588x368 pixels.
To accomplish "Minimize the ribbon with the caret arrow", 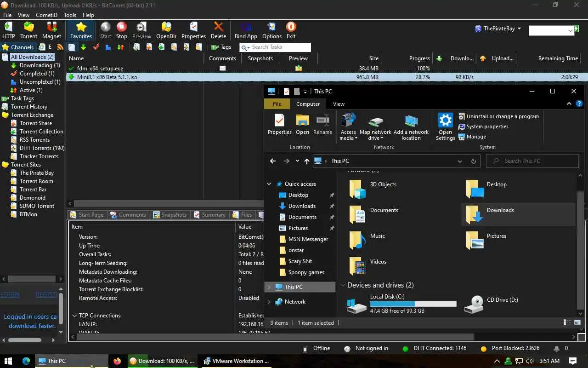I will coord(569,104).
